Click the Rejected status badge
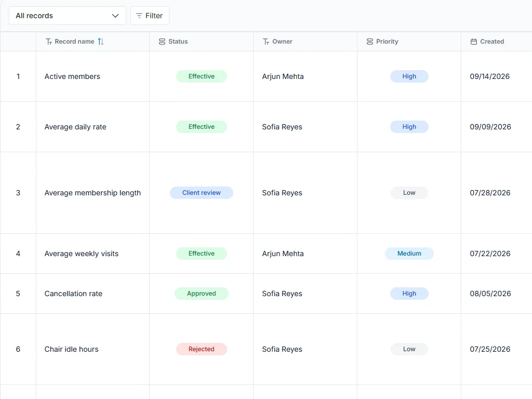Image resolution: width=532 pixels, height=399 pixels. pos(202,349)
